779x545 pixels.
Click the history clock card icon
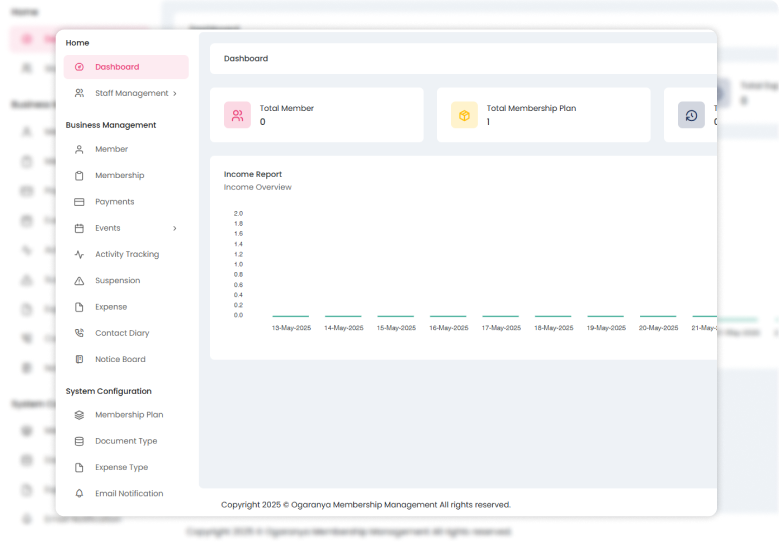(x=691, y=115)
